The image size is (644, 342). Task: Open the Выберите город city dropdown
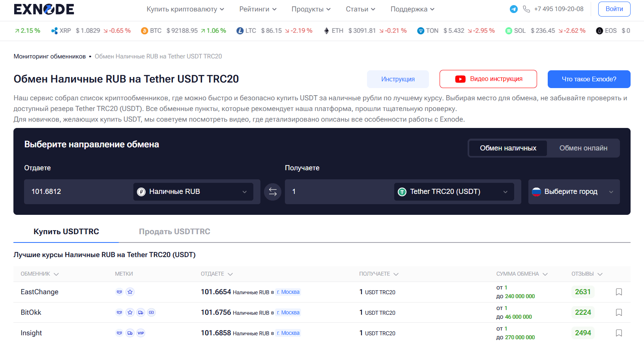[x=574, y=192]
